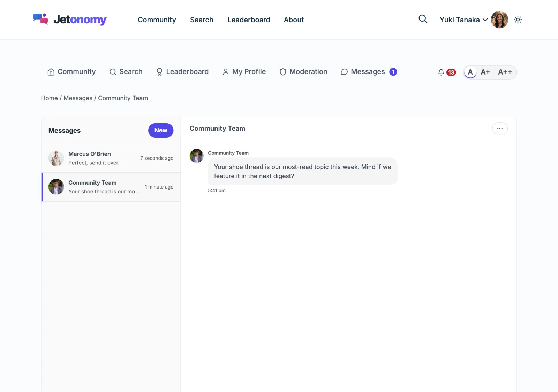Screen dimensions: 558x392
Task: Click Yuki Tanaka's profile avatar
Action: [499, 20]
